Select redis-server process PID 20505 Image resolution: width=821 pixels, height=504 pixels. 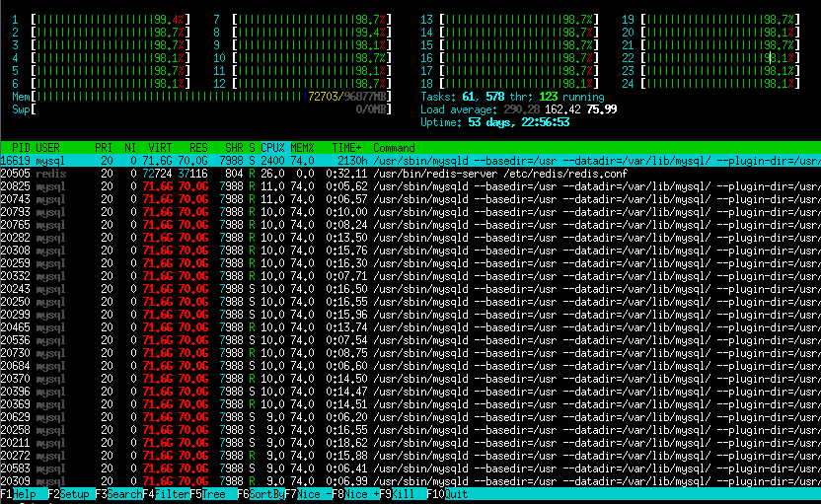tap(410, 174)
